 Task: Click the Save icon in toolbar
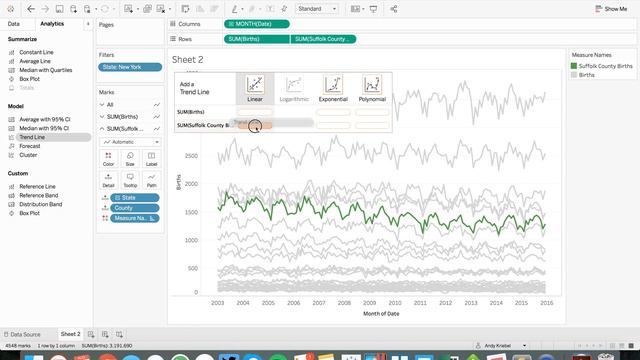tap(59, 9)
